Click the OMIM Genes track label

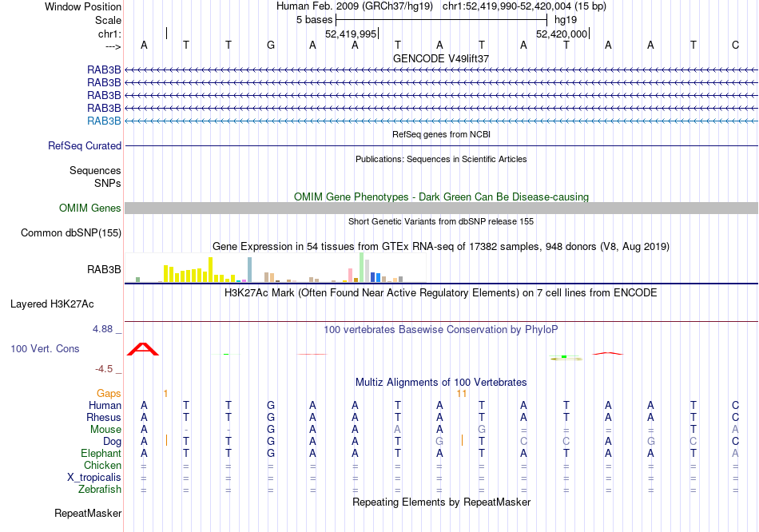(90, 208)
